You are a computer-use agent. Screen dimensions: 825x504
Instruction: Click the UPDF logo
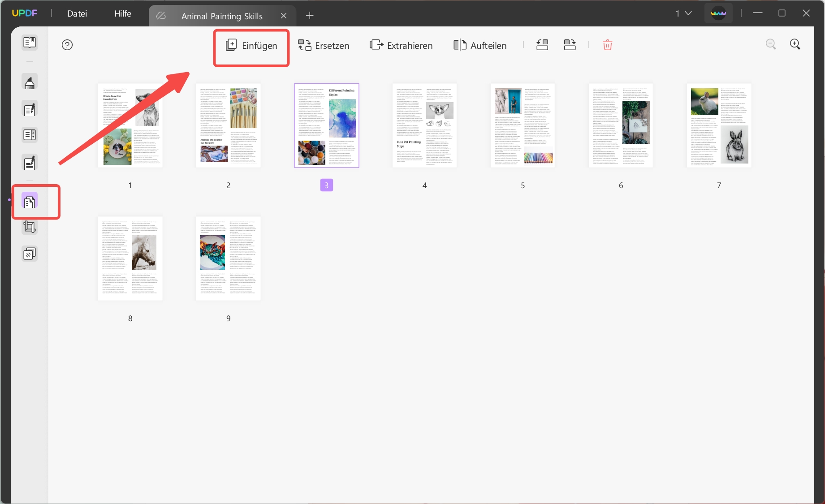pos(25,13)
